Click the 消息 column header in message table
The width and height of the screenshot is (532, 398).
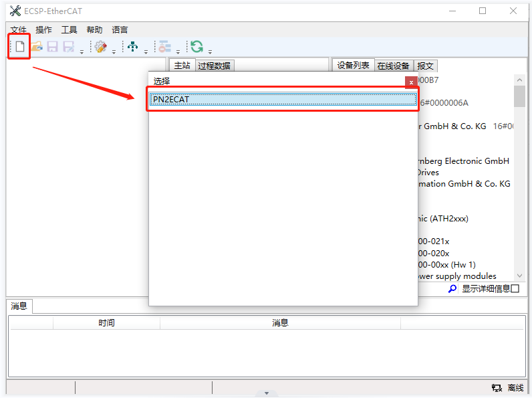click(280, 322)
